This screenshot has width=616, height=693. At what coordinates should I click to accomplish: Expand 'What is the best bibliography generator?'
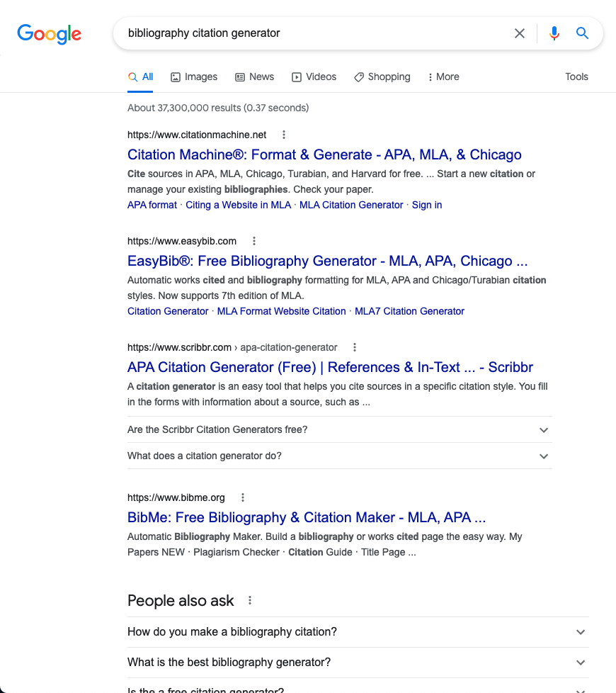click(358, 663)
